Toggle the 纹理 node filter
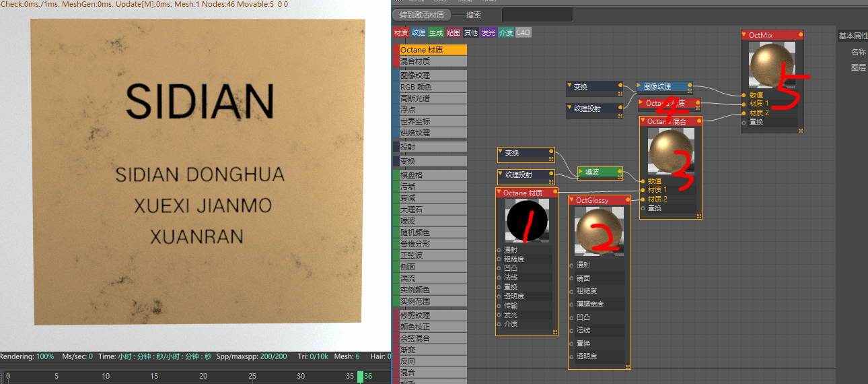 [418, 32]
